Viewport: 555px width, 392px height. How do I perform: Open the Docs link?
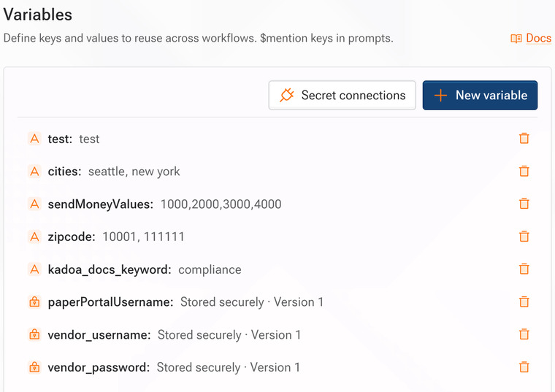pos(538,38)
